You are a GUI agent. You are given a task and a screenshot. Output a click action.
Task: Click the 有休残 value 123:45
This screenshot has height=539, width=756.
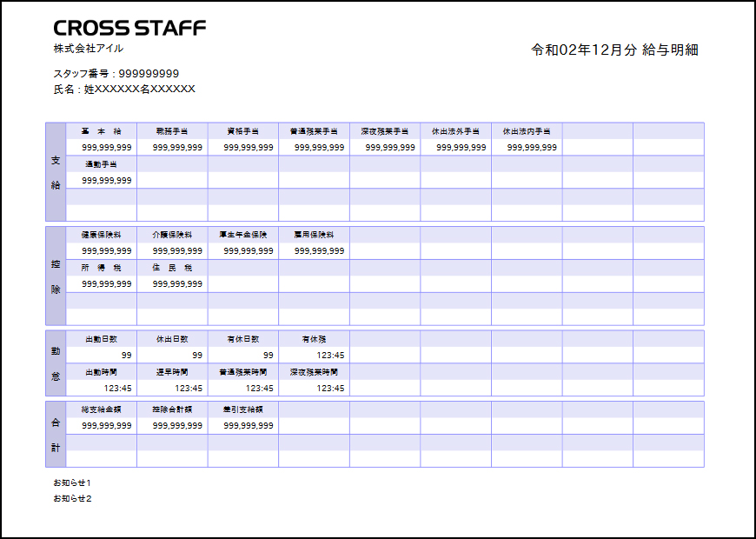pos(330,356)
